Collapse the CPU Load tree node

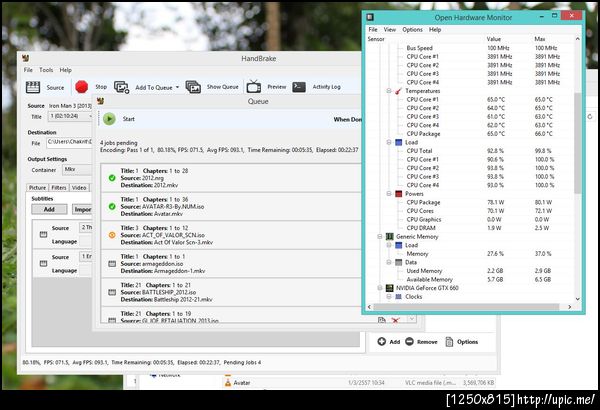click(x=389, y=142)
